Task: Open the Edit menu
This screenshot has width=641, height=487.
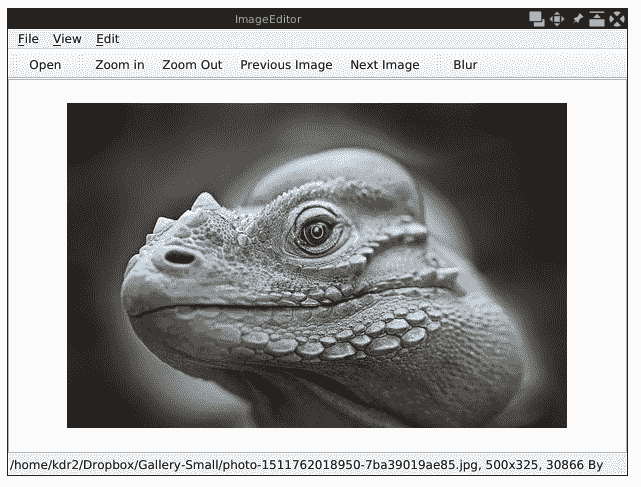Action: (x=107, y=39)
